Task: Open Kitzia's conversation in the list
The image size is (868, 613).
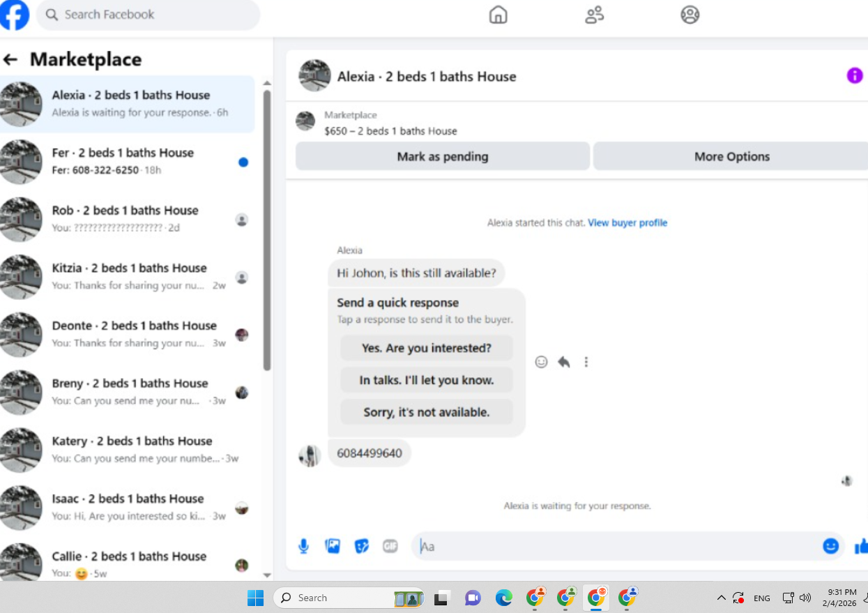Action: [x=128, y=277]
